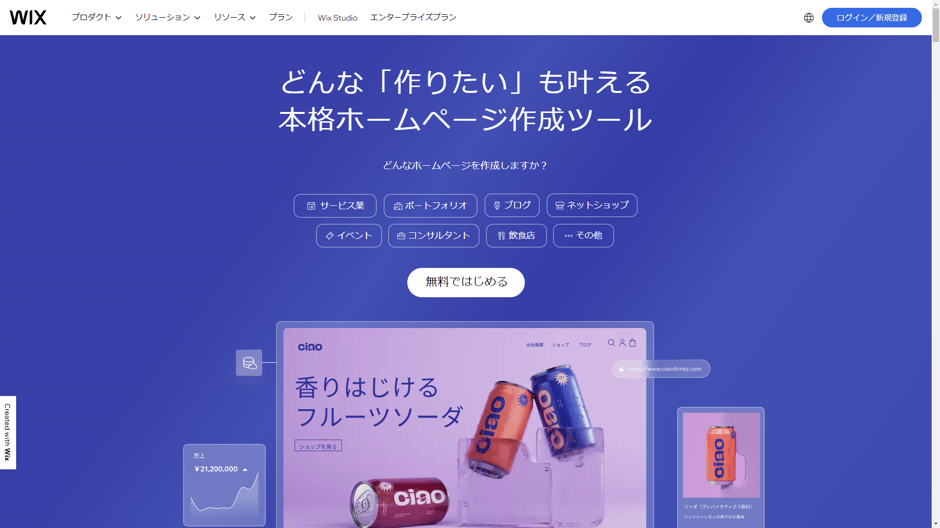Select the サービス業 category chip
Screen dimensions: 940x528
pos(335,206)
